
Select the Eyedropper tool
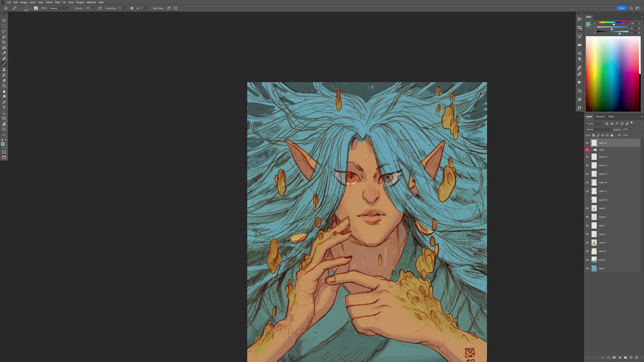coord(4,53)
